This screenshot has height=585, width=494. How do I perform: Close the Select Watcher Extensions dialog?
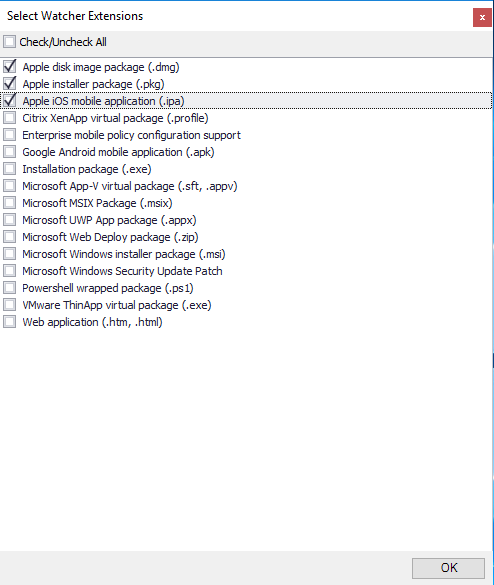pos(482,18)
